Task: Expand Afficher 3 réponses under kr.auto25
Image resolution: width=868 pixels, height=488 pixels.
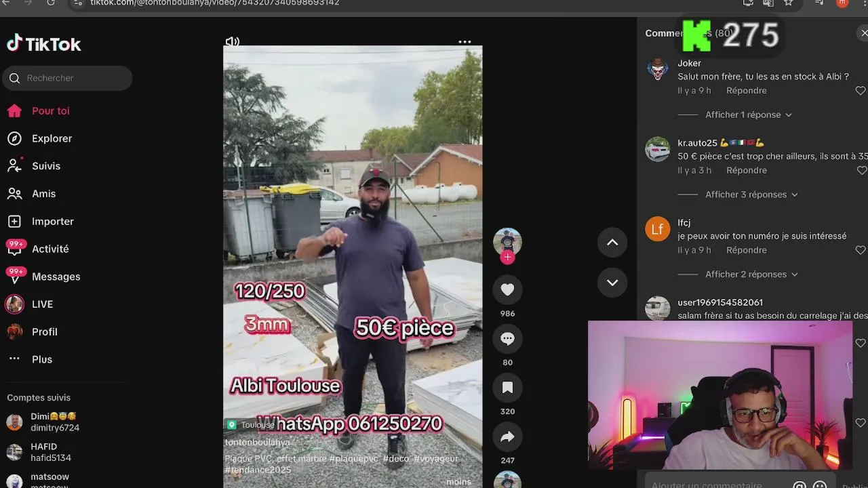Action: click(751, 195)
